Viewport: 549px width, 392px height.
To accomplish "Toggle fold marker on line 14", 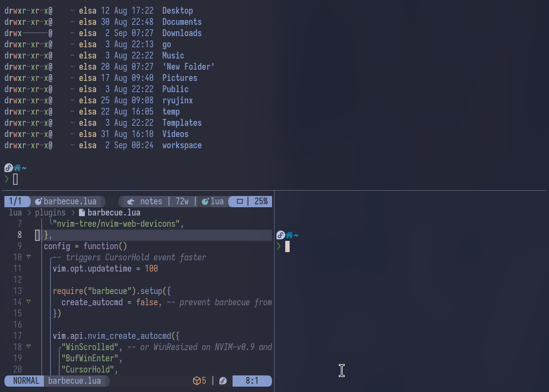I will pos(29,302).
